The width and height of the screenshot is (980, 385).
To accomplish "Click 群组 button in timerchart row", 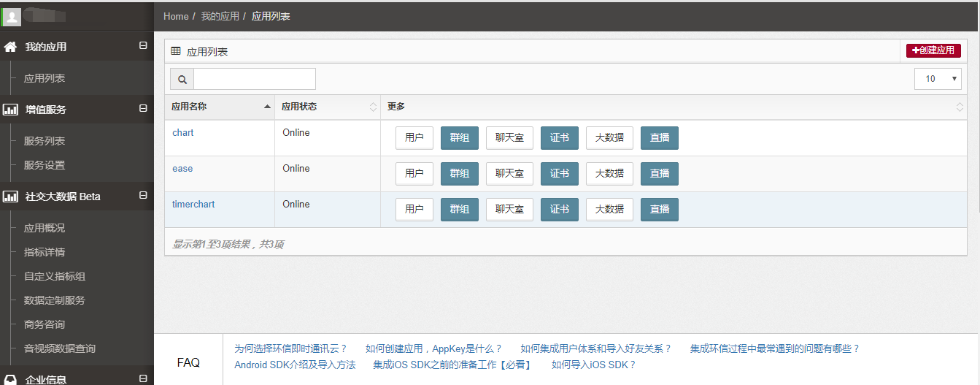I will click(x=460, y=210).
